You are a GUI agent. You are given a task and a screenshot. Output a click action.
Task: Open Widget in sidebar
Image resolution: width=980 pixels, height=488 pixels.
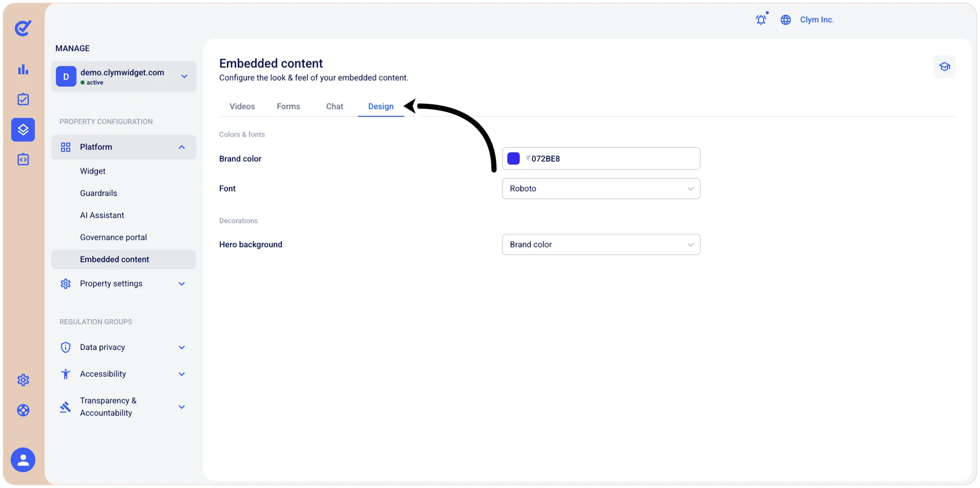pyautogui.click(x=93, y=171)
